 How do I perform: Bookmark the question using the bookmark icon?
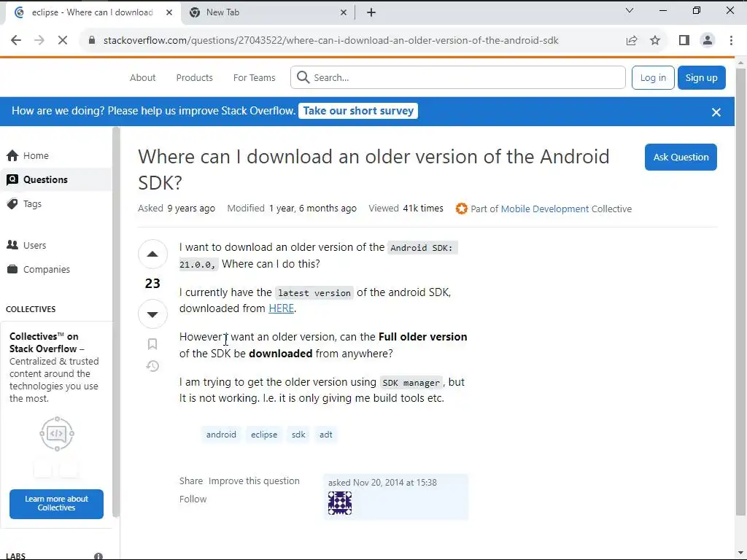coord(152,344)
